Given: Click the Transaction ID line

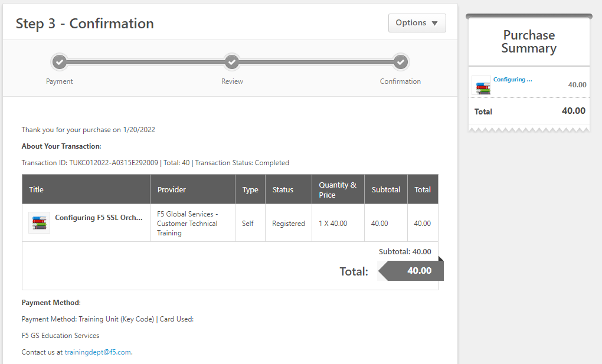Looking at the screenshot, I should coord(155,163).
